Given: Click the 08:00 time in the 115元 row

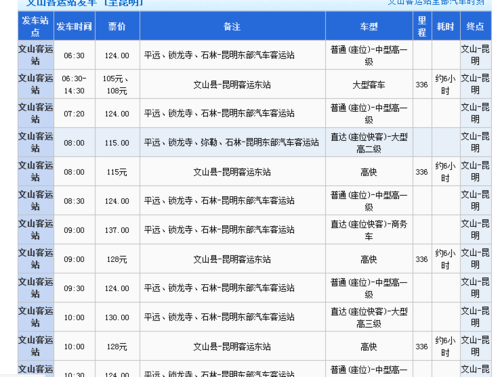Looking at the screenshot, I should pyautogui.click(x=74, y=172).
